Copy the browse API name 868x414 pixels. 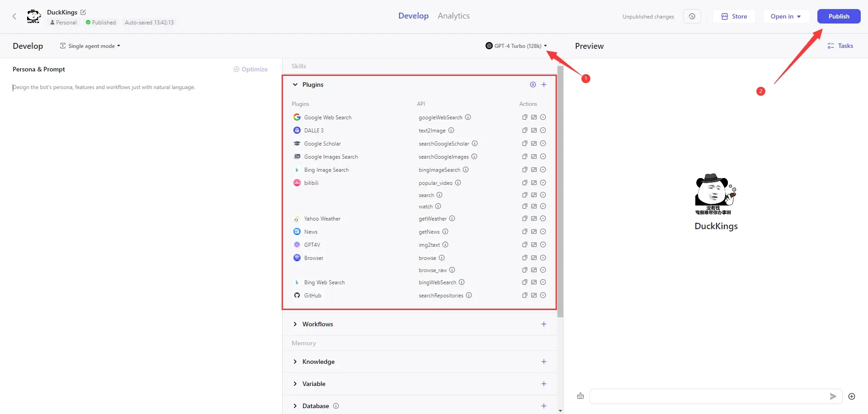click(525, 258)
